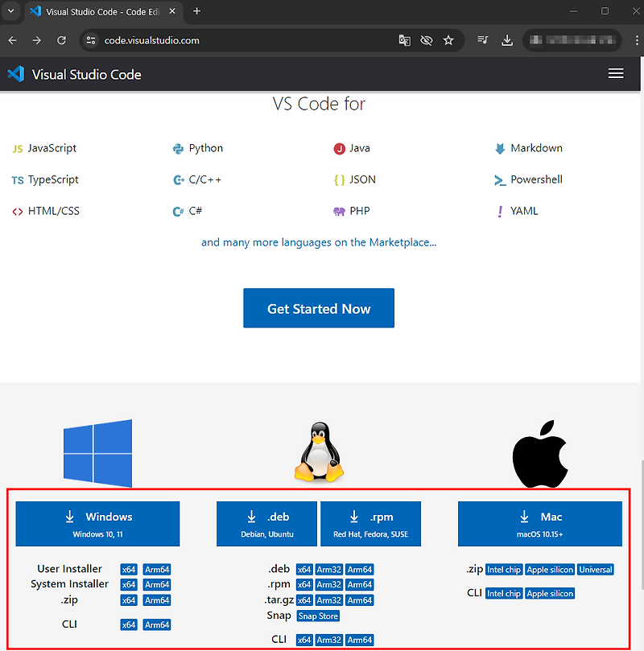Click the Get Started Now button
644x651 pixels.
click(x=318, y=308)
